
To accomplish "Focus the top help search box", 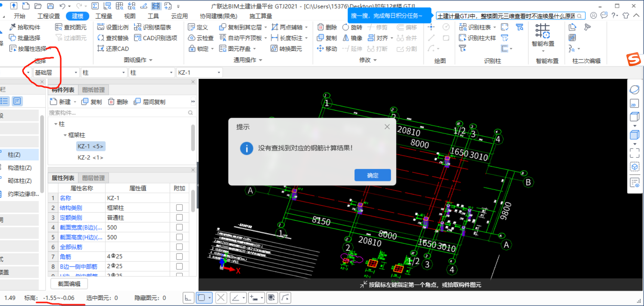I will click(x=510, y=16).
